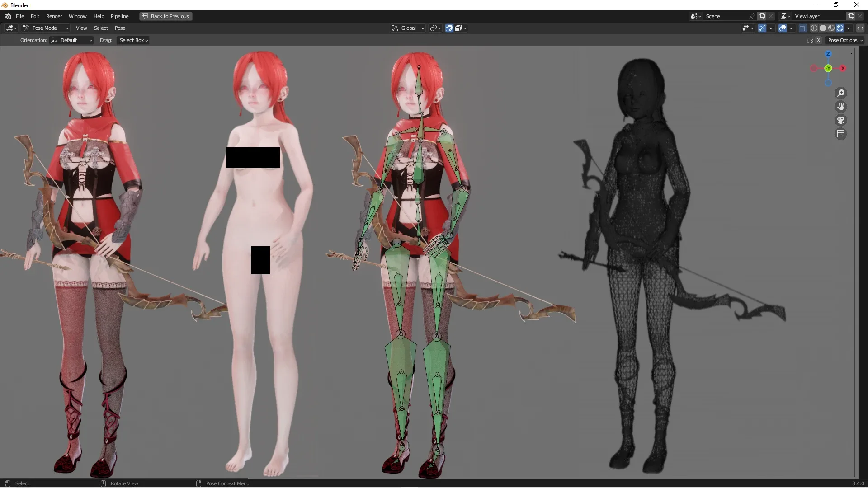Open the Pose menu in header
Image resolution: width=868 pixels, height=488 pixels.
120,28
